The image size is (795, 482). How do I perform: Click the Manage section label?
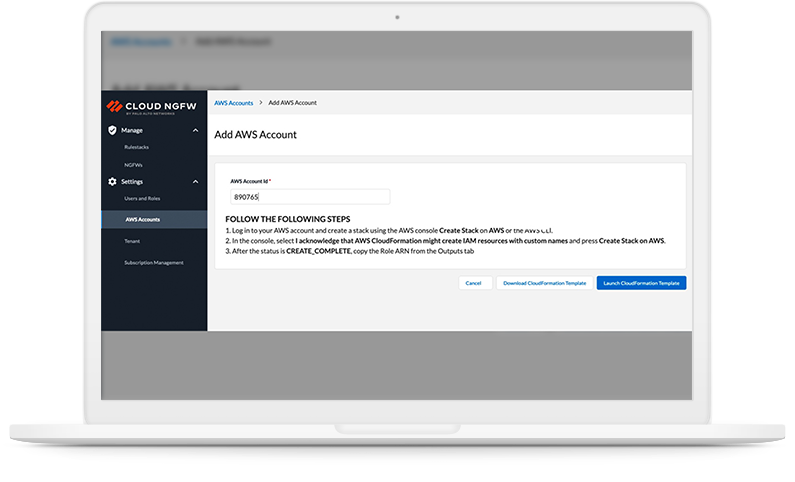click(132, 130)
